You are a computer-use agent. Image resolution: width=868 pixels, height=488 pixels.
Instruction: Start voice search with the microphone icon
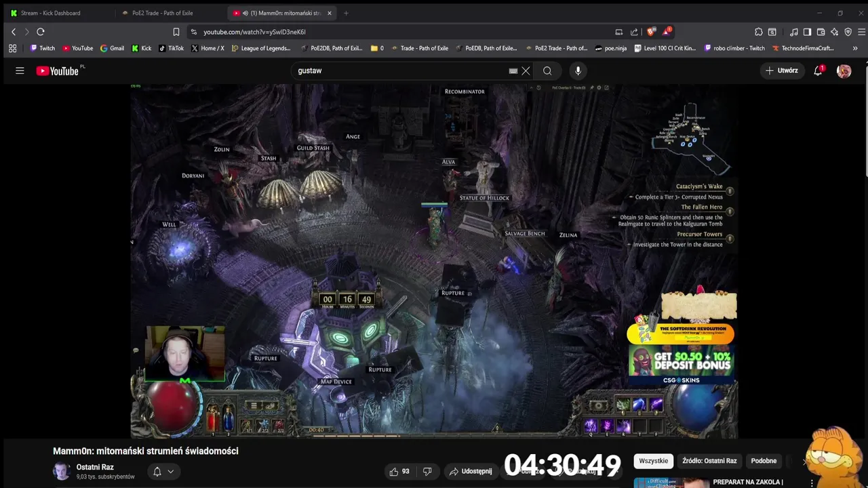click(x=578, y=70)
